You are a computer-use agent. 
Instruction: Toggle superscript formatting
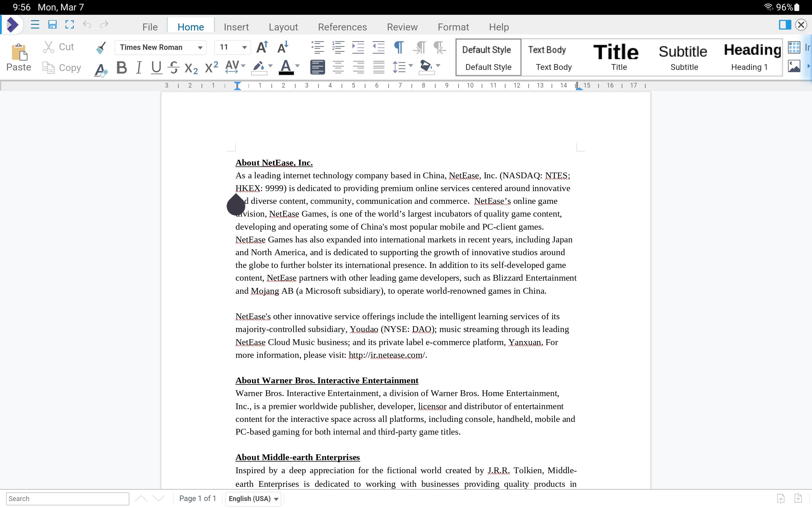[x=211, y=67]
